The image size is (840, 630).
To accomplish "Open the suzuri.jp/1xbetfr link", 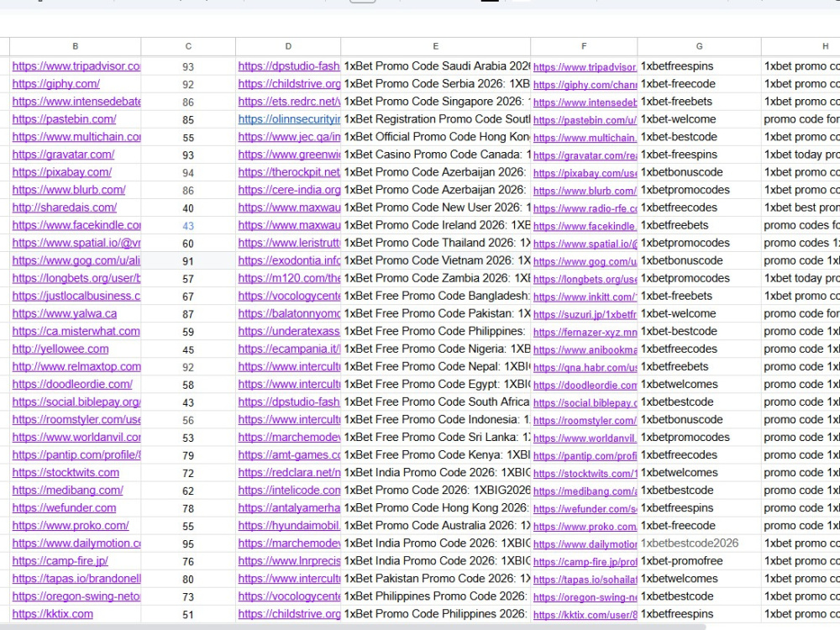I will pyautogui.click(x=585, y=314).
